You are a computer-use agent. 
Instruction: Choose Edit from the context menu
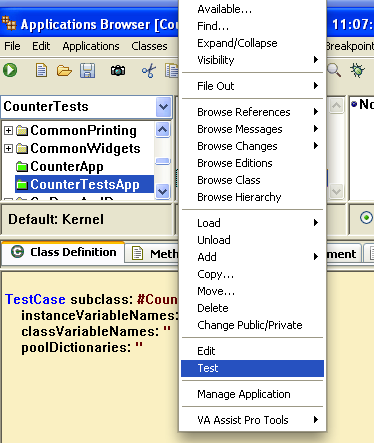tap(252, 351)
